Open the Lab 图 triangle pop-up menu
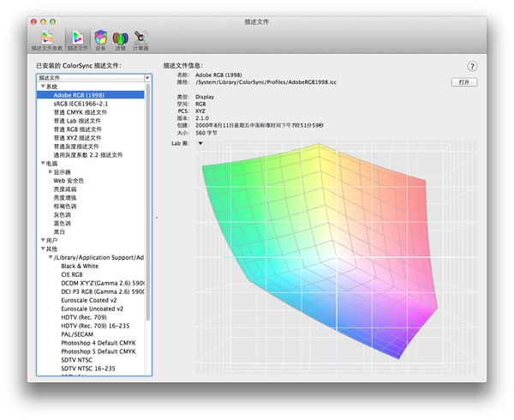Viewport: 514px width, 420px height. [200, 143]
